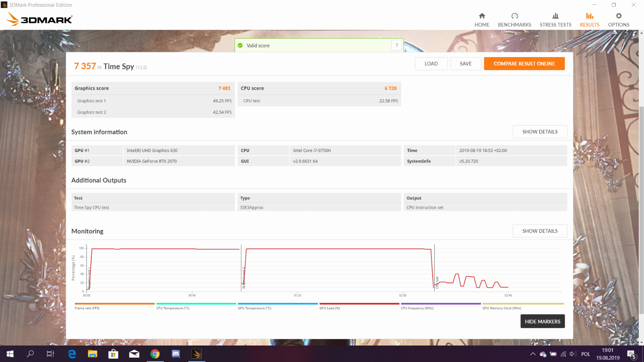The image size is (644, 362).
Task: Click the POL language indicator
Action: tap(586, 354)
